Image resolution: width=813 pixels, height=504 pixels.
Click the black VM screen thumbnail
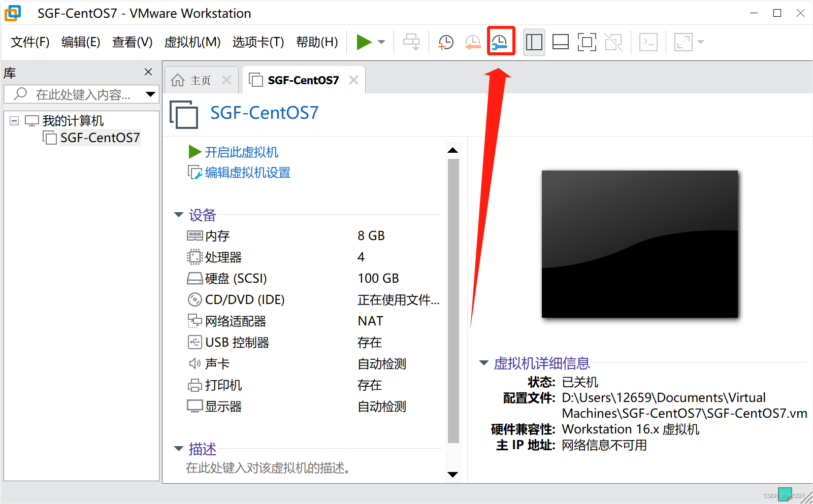pos(640,244)
